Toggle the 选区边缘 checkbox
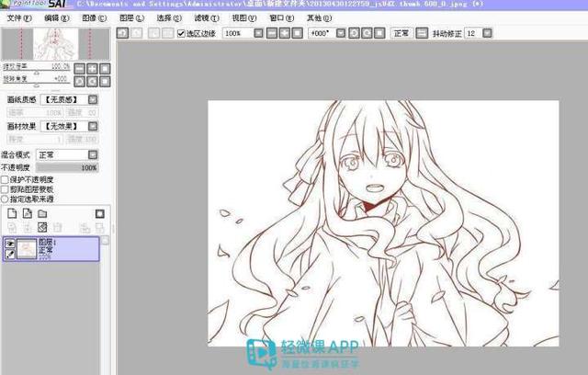588x375 pixels. point(181,33)
